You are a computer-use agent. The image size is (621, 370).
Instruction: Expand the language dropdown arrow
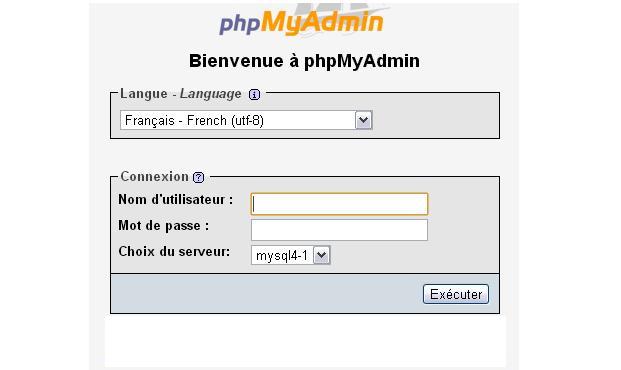tap(364, 120)
